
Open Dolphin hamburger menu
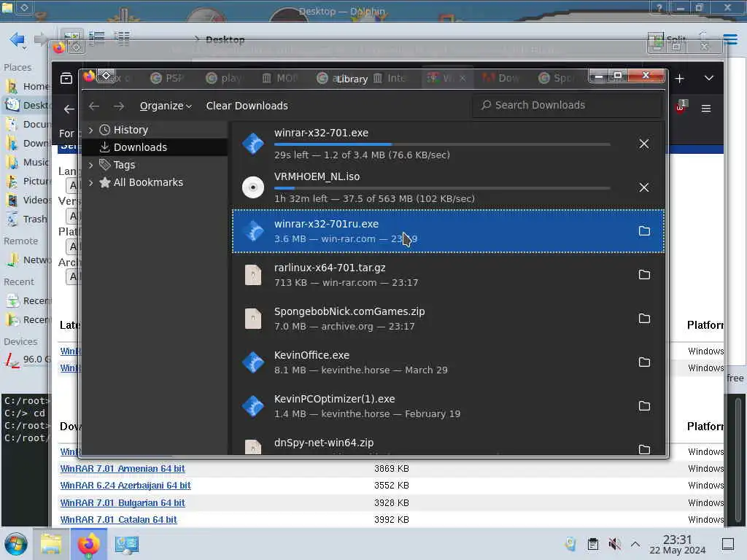(729, 39)
